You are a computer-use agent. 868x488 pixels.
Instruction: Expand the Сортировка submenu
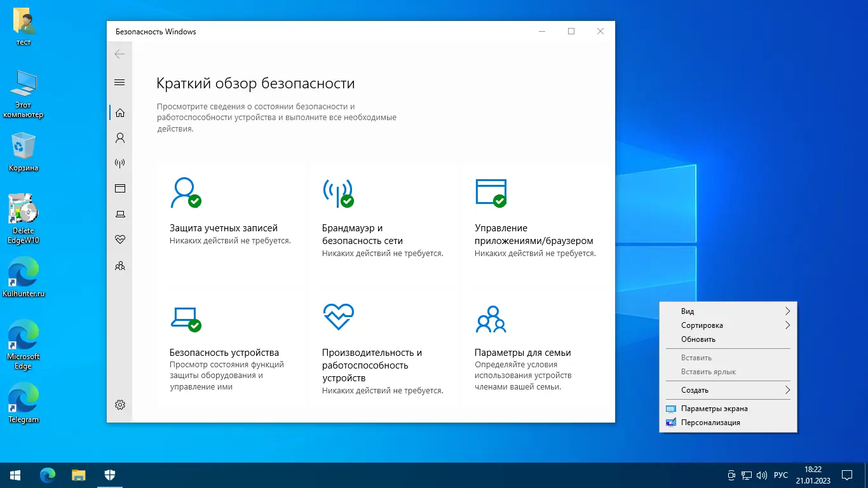click(728, 325)
